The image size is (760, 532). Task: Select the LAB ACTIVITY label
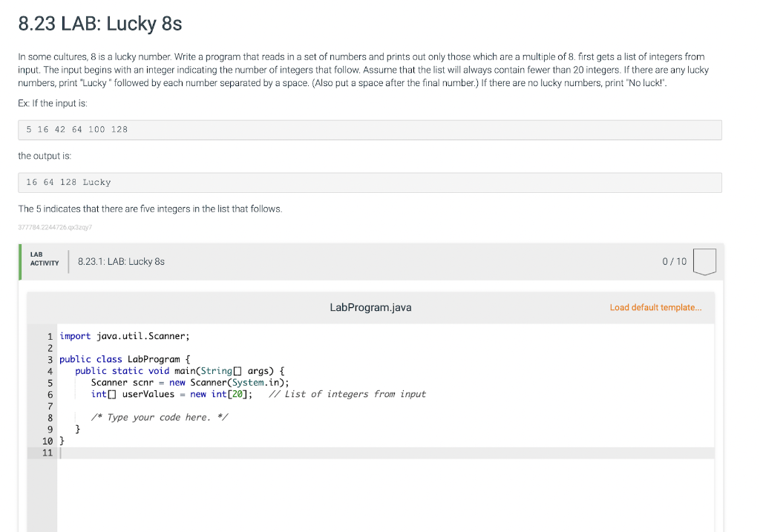pyautogui.click(x=45, y=257)
